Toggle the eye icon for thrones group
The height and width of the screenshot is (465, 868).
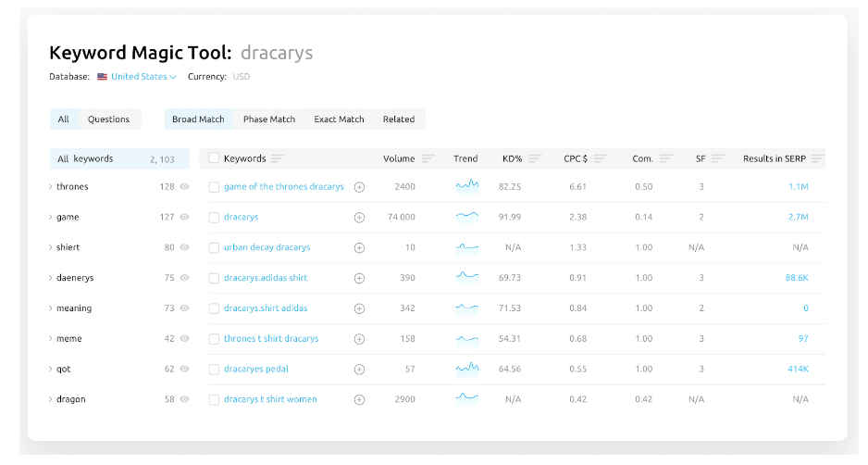click(x=185, y=187)
